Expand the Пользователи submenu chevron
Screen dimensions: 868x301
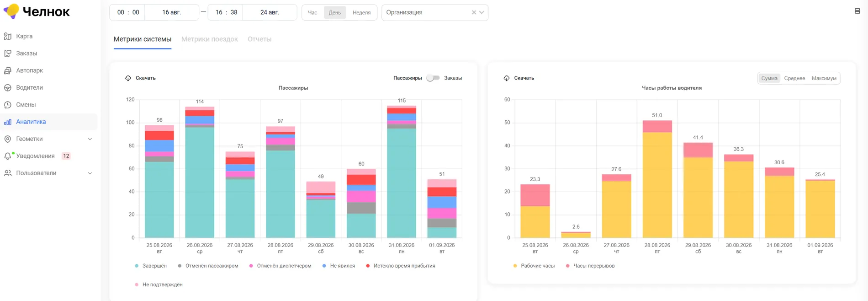click(x=90, y=173)
